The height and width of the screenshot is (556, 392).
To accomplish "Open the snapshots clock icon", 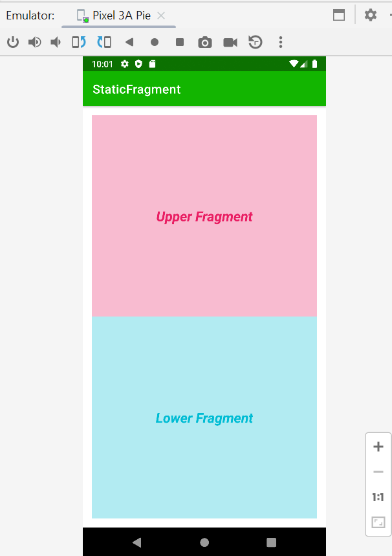I will tap(256, 42).
